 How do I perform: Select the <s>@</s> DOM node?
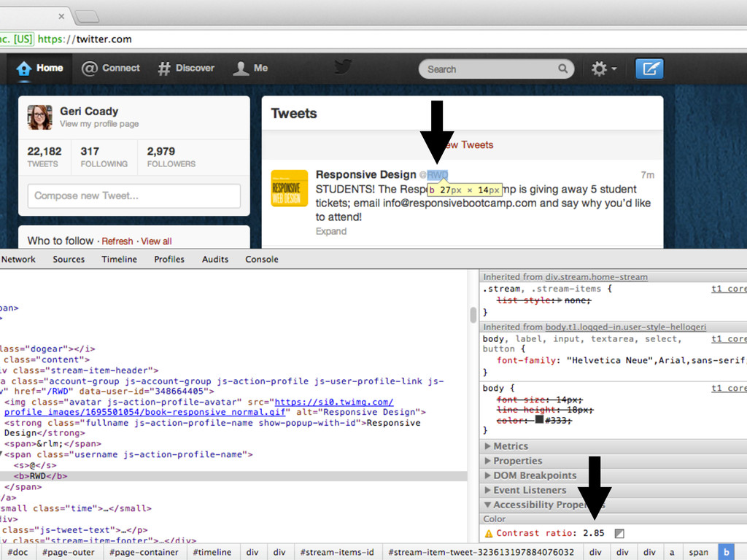(35, 465)
